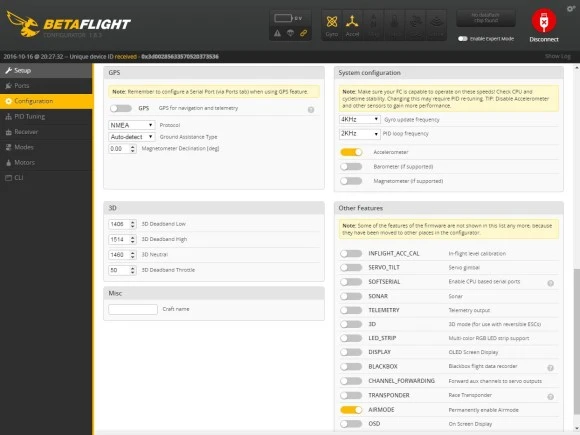Click the Craft name input field

point(133,309)
